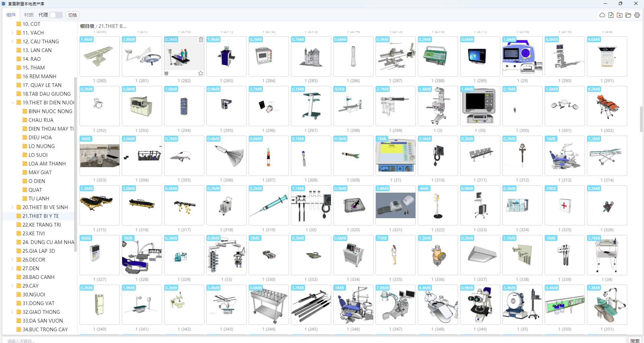Screen dimensions: 644x343
Task: Click the replace icon on item 1 (282)
Action: coord(167,73)
